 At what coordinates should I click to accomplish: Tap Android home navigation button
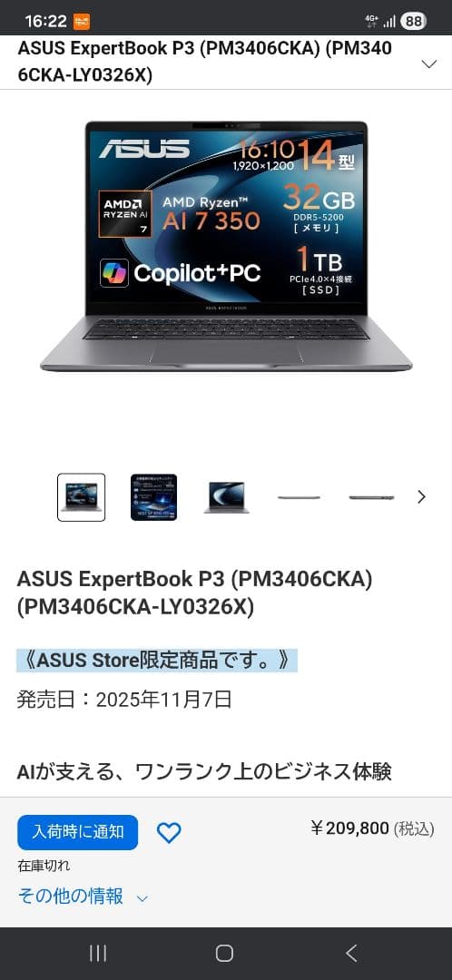coord(224,953)
